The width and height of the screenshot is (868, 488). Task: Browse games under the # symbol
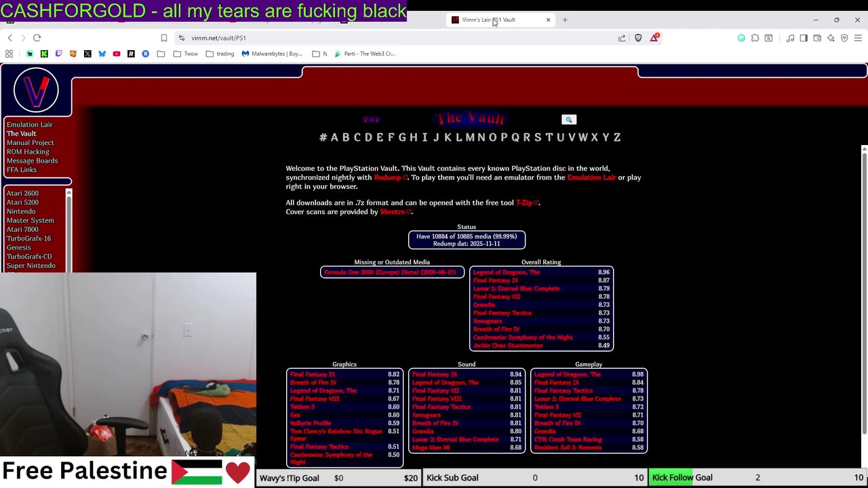(323, 138)
